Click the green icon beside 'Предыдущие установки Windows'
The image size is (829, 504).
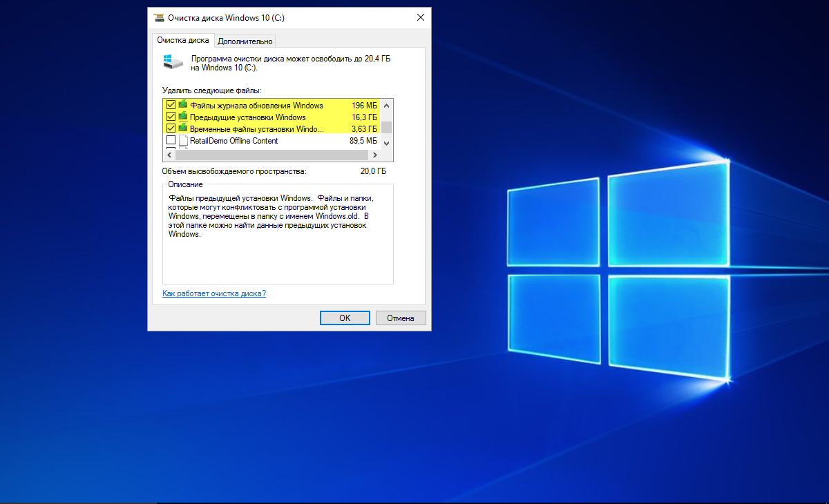pos(183,117)
